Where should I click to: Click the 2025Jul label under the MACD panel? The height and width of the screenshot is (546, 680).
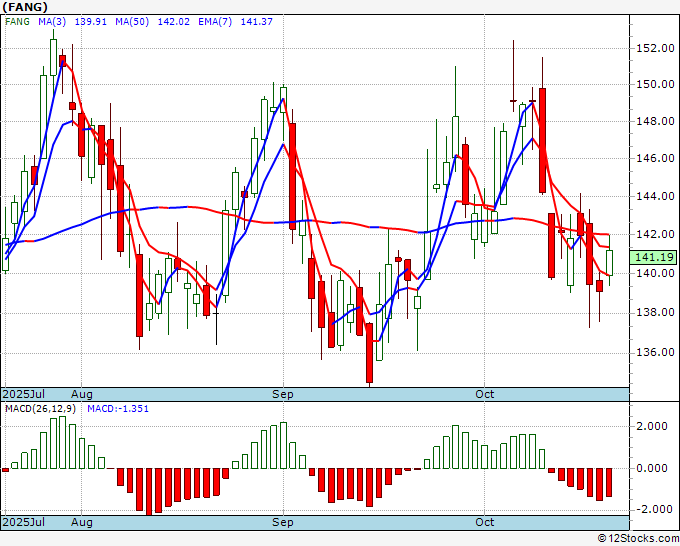pyautogui.click(x=22, y=523)
